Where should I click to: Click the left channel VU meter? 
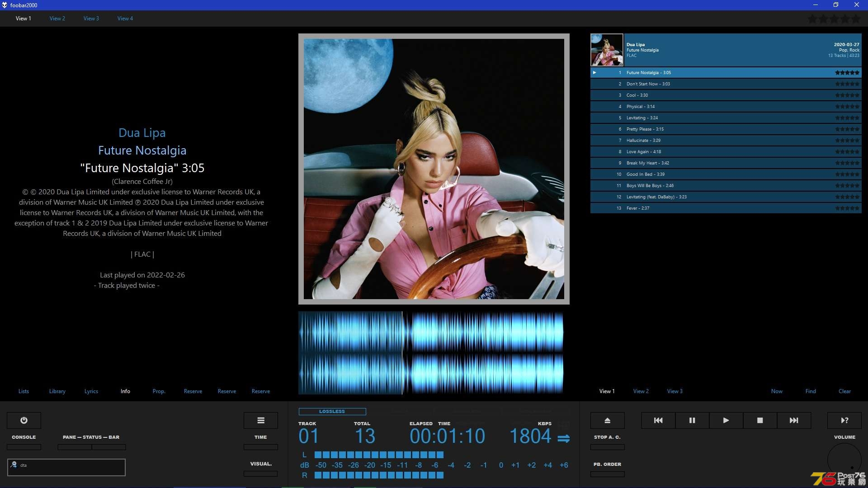[x=379, y=455]
